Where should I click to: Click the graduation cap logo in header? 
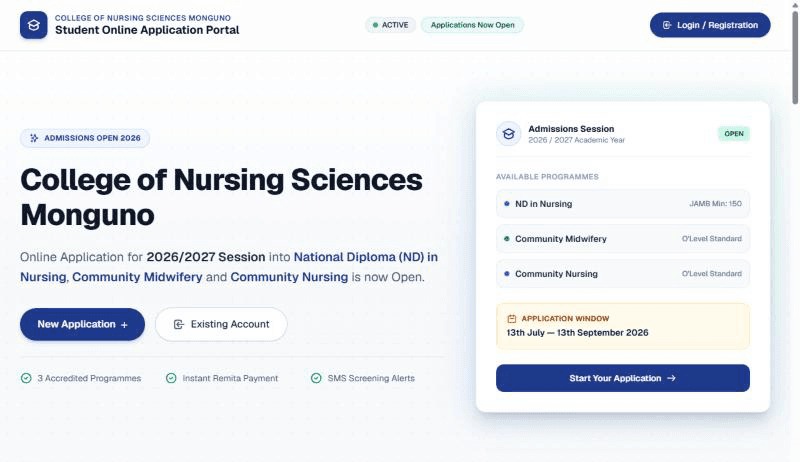[x=34, y=25]
